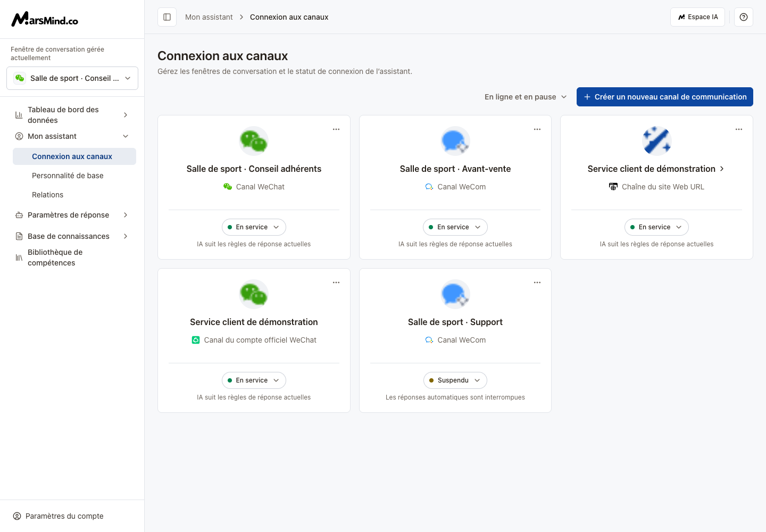Click the Paramètres de réponse robot icon

point(19,215)
